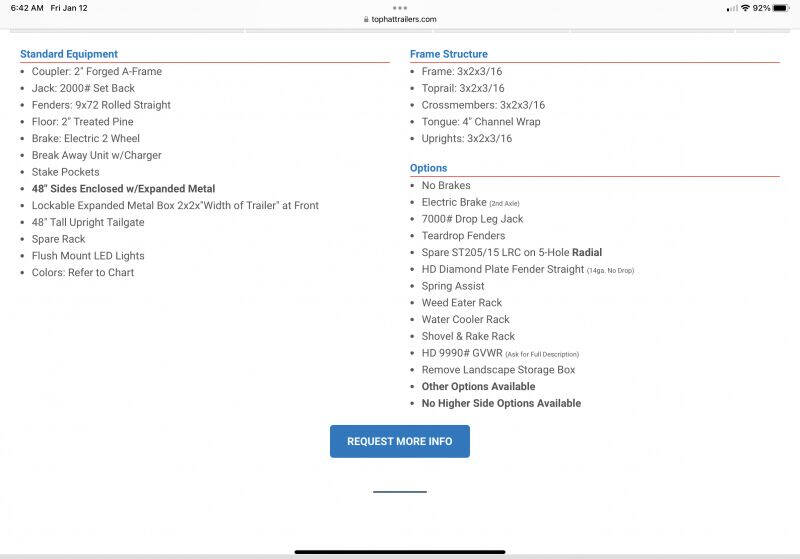This screenshot has height=559, width=800.
Task: Click the Frame Structure heading
Action: pyautogui.click(x=449, y=54)
